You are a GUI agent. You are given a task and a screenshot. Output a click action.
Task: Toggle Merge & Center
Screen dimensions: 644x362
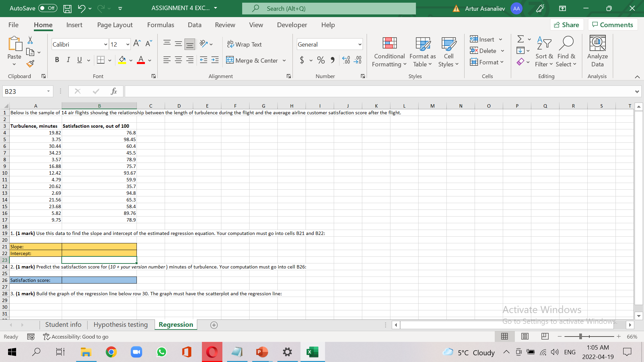tap(253, 60)
